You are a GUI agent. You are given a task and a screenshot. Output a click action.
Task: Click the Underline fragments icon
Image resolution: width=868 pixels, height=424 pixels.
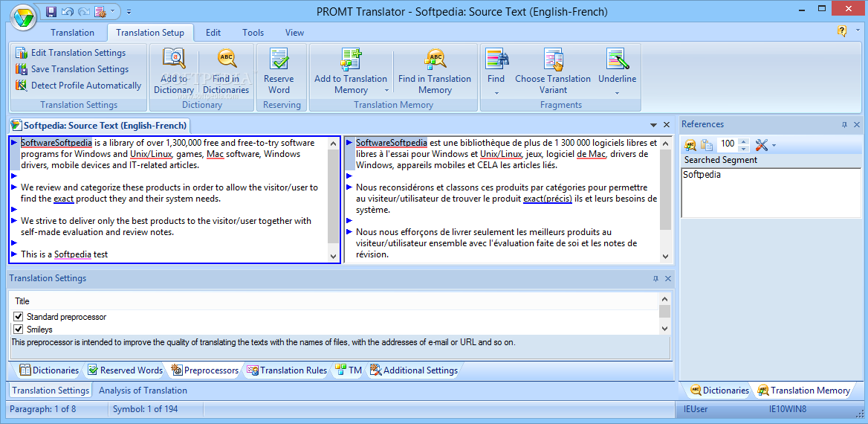(618, 59)
